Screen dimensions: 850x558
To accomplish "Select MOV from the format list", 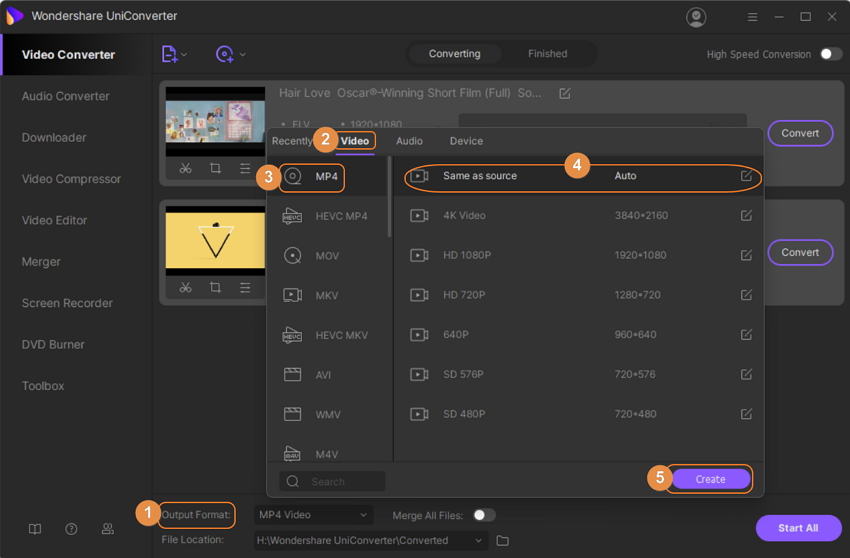I will [327, 256].
